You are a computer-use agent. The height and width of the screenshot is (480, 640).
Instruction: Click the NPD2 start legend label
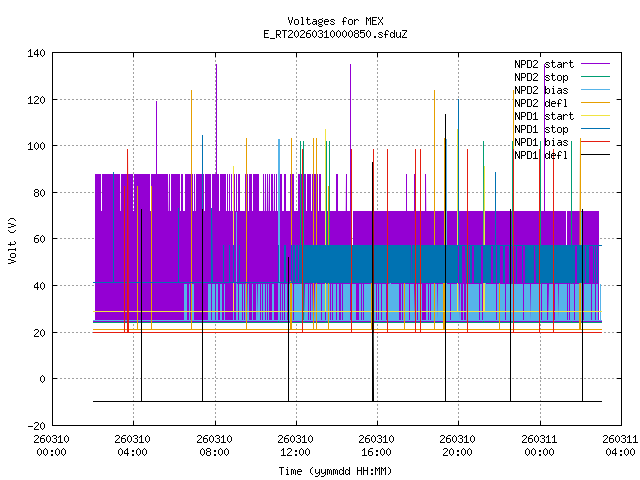pyautogui.click(x=543, y=63)
